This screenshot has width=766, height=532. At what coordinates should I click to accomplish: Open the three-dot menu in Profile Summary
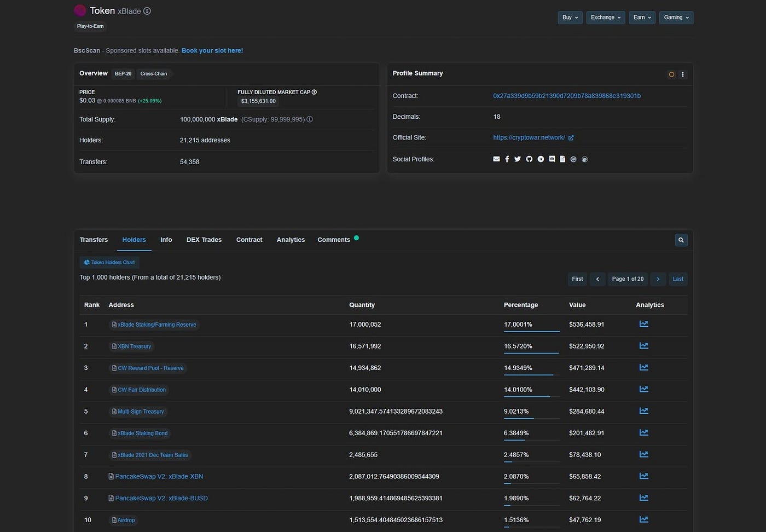(682, 74)
